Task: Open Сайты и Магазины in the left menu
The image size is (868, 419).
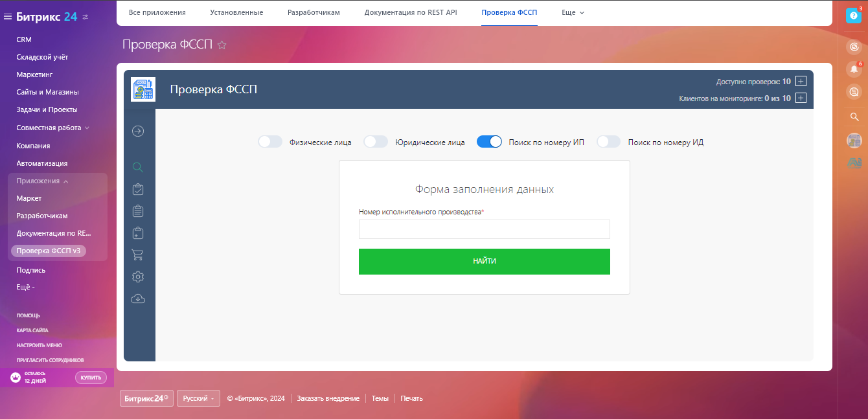Action: tap(47, 92)
